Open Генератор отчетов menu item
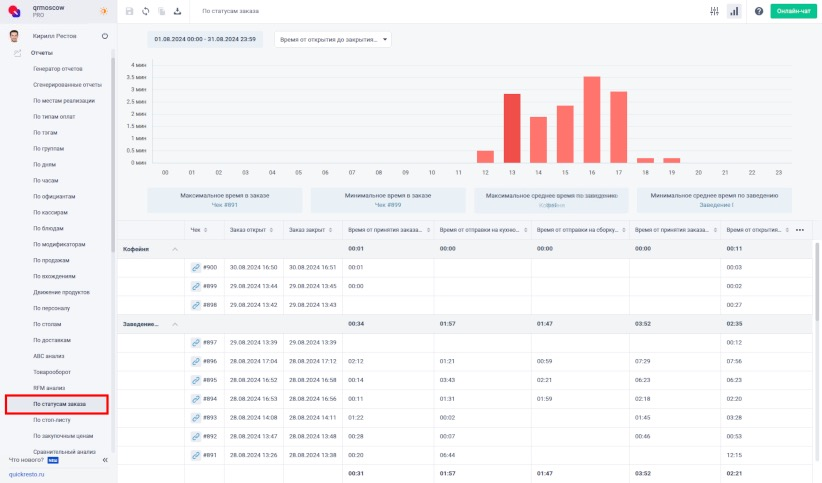Screen dimensions: 822x483 point(58,69)
